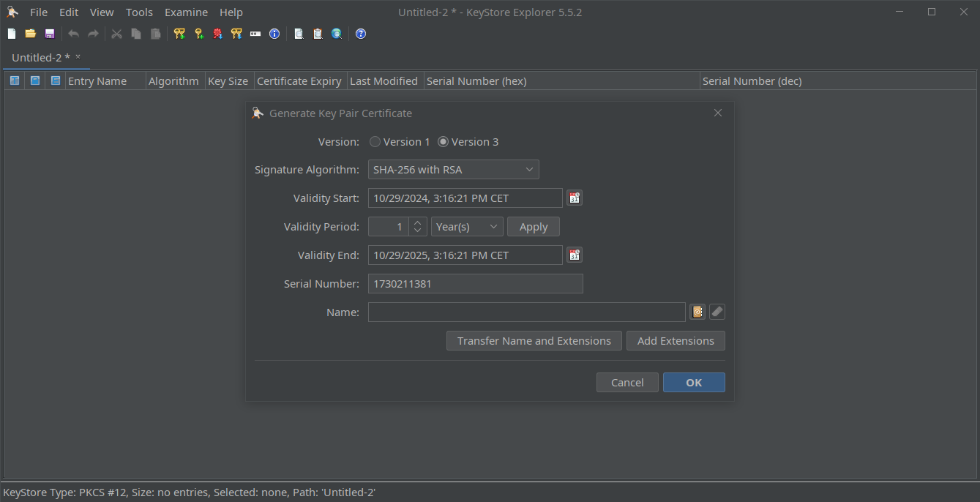Select the Version 1 radio button
980x502 pixels.
(375, 142)
